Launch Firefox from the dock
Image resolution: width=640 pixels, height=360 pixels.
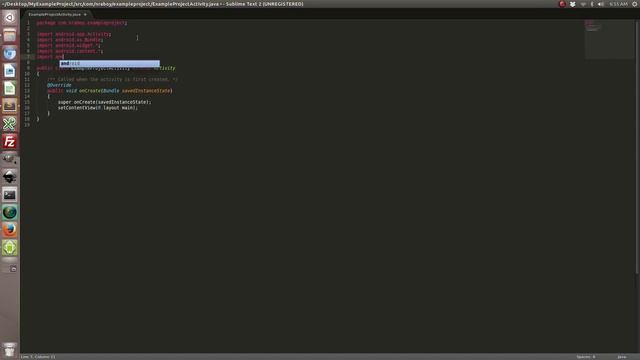point(9,230)
